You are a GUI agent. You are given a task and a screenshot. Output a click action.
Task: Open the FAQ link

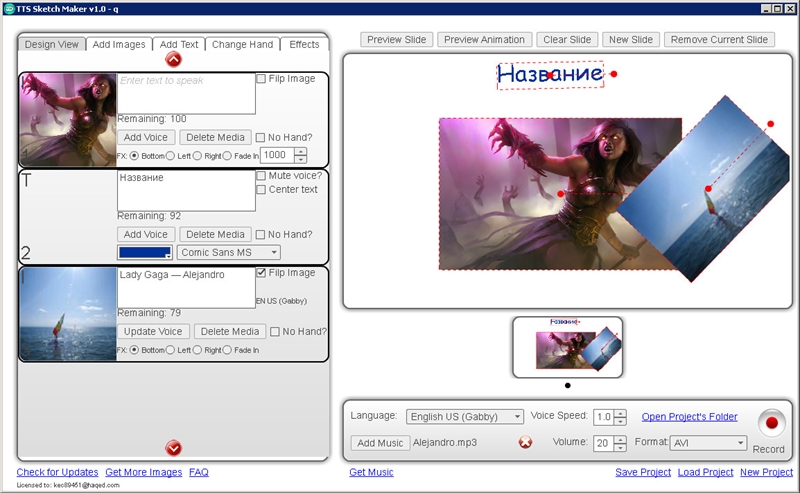pos(198,472)
